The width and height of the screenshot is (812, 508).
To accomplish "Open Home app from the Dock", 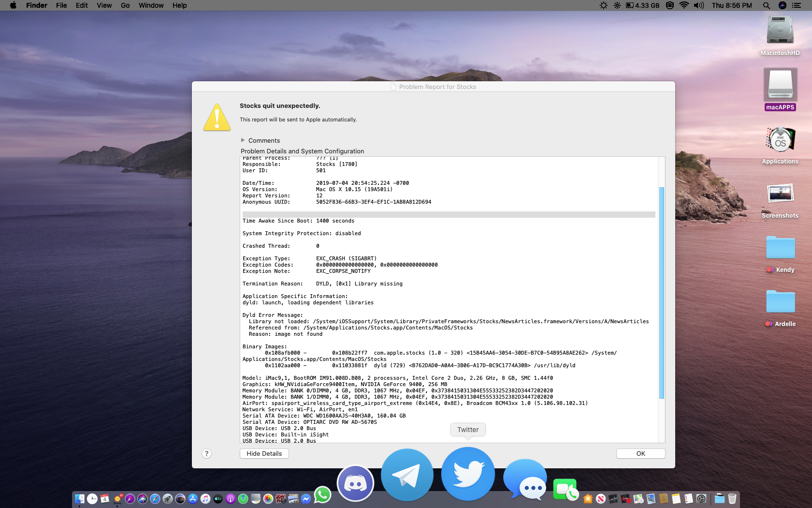I will tap(588, 499).
